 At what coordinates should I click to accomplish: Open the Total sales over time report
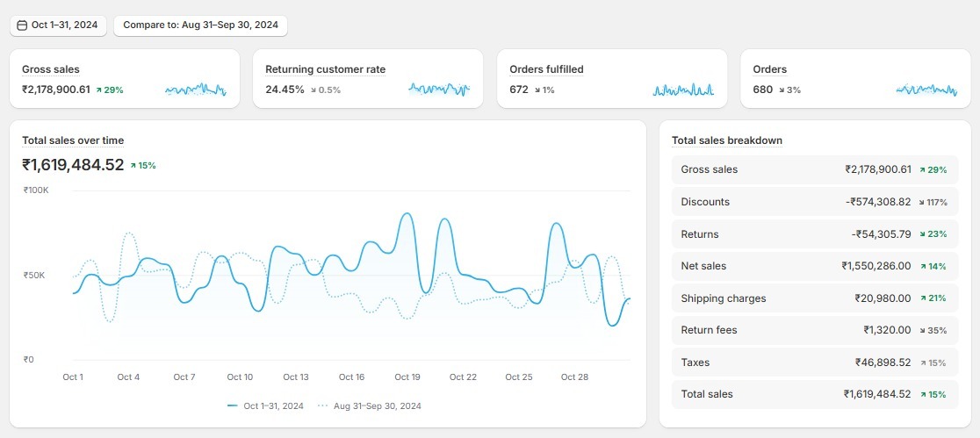point(73,140)
